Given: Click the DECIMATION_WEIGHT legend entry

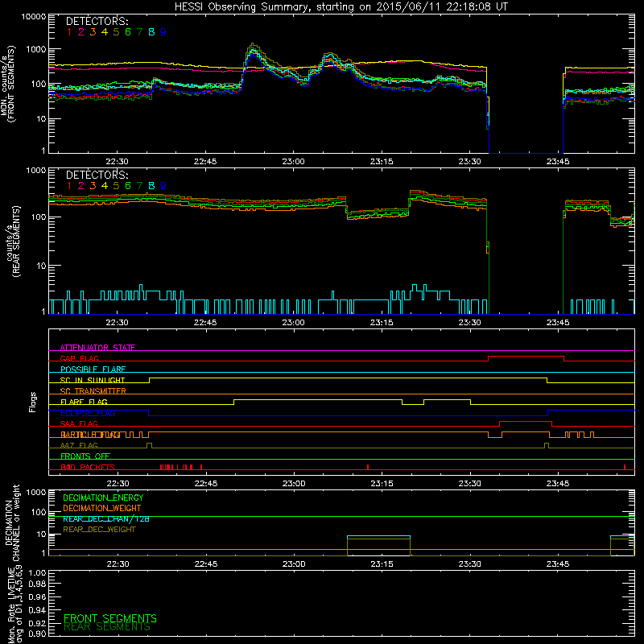Looking at the screenshot, I should click(102, 508).
